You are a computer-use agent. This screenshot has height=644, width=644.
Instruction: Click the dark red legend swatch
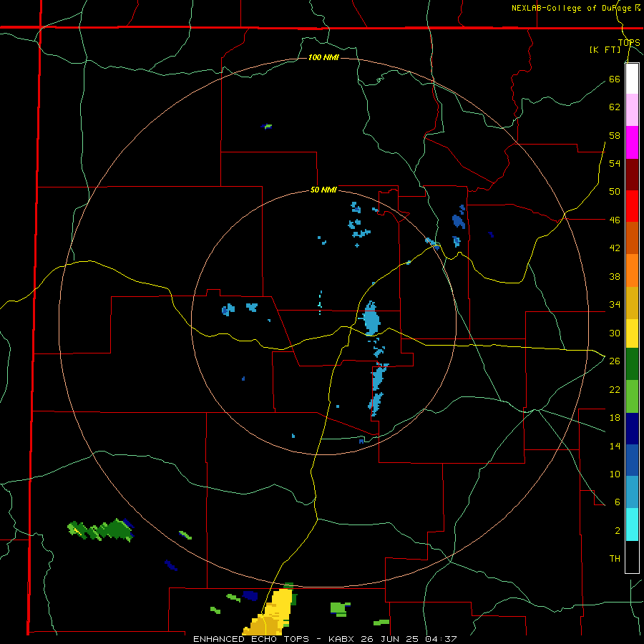(632, 175)
